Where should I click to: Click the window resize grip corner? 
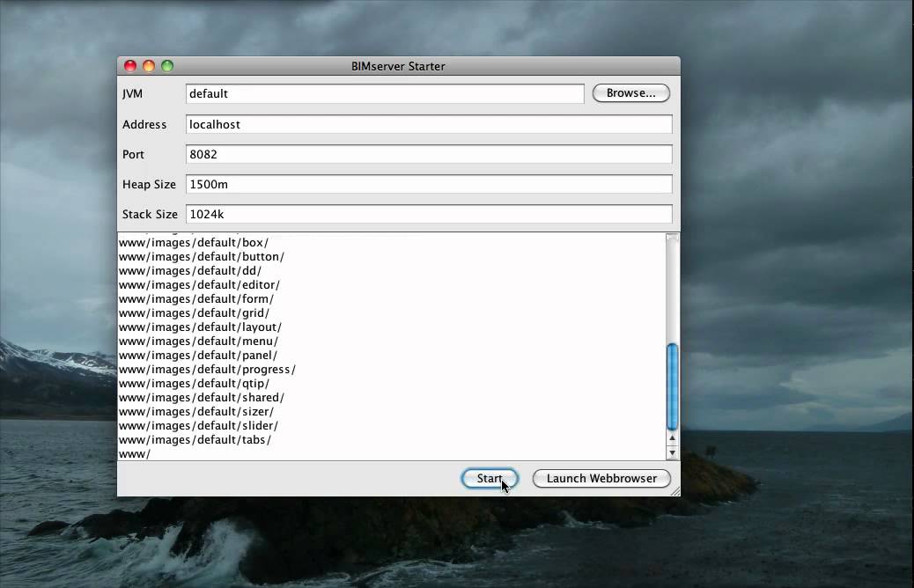[675, 491]
